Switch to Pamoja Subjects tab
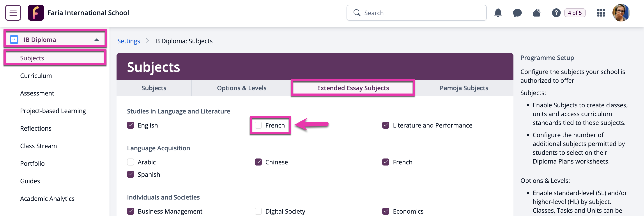Image resolution: width=644 pixels, height=216 pixels. (464, 88)
